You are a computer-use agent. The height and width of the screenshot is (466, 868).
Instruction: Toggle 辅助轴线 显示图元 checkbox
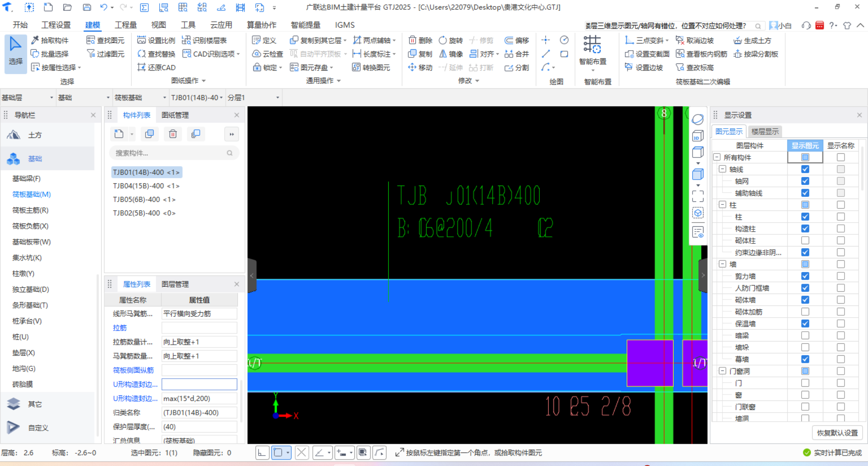click(x=805, y=193)
